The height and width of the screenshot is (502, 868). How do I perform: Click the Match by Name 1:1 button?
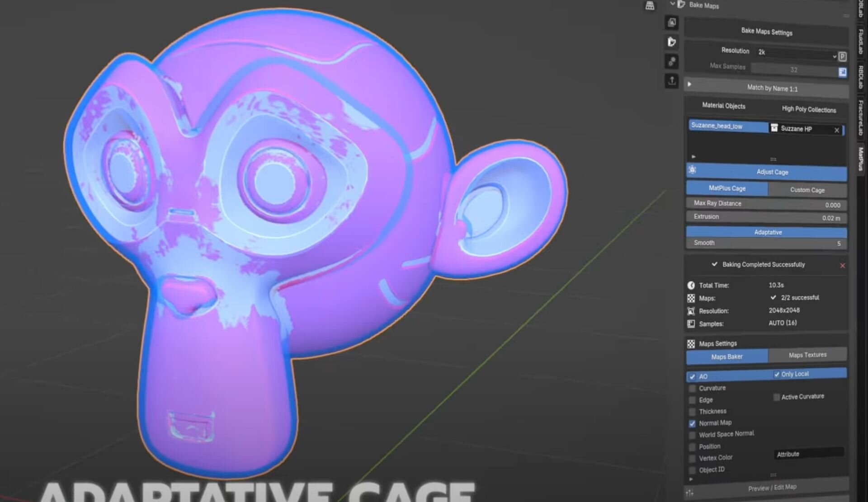[767, 88]
